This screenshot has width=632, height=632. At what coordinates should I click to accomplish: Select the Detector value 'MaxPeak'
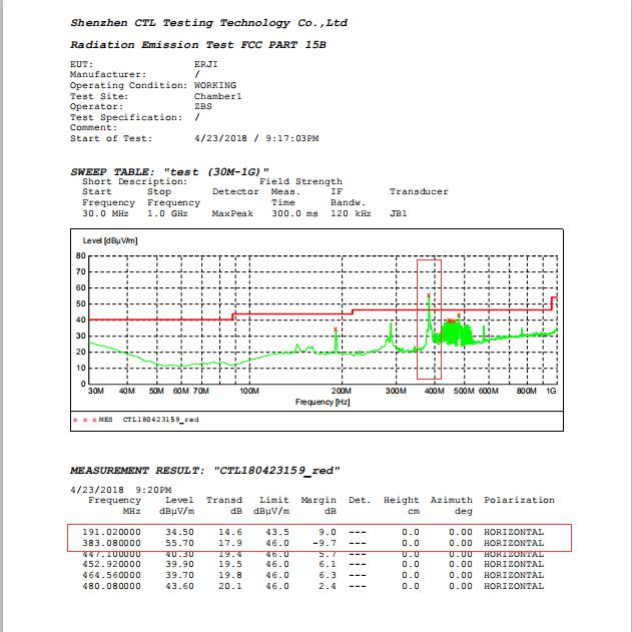tap(233, 213)
